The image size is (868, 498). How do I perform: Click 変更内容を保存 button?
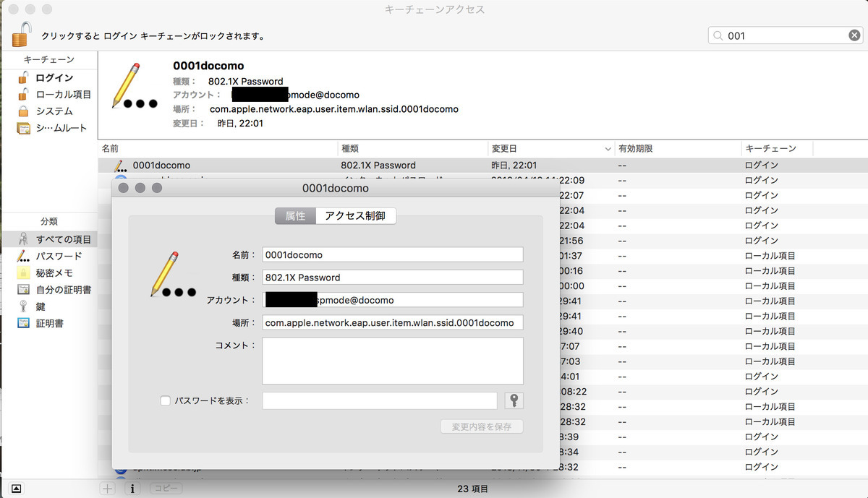[482, 426]
